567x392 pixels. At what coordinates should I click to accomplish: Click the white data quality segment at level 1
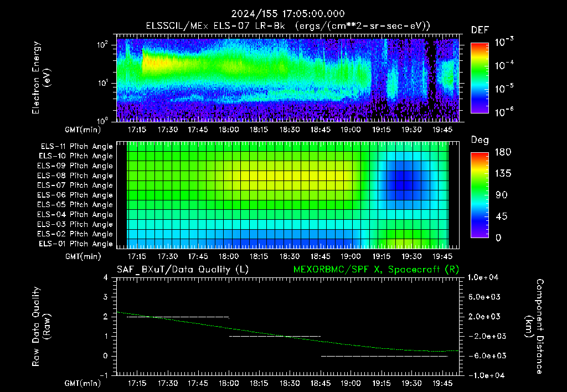pyautogui.click(x=275, y=336)
